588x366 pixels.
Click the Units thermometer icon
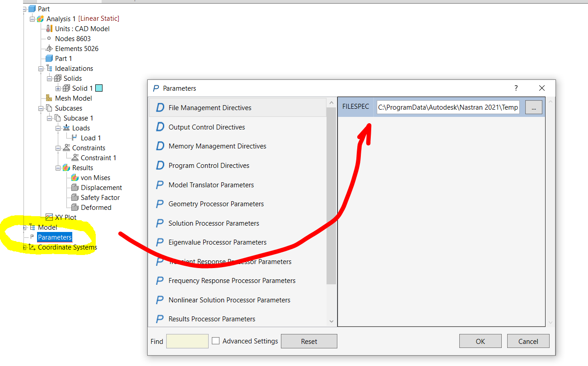click(x=48, y=28)
